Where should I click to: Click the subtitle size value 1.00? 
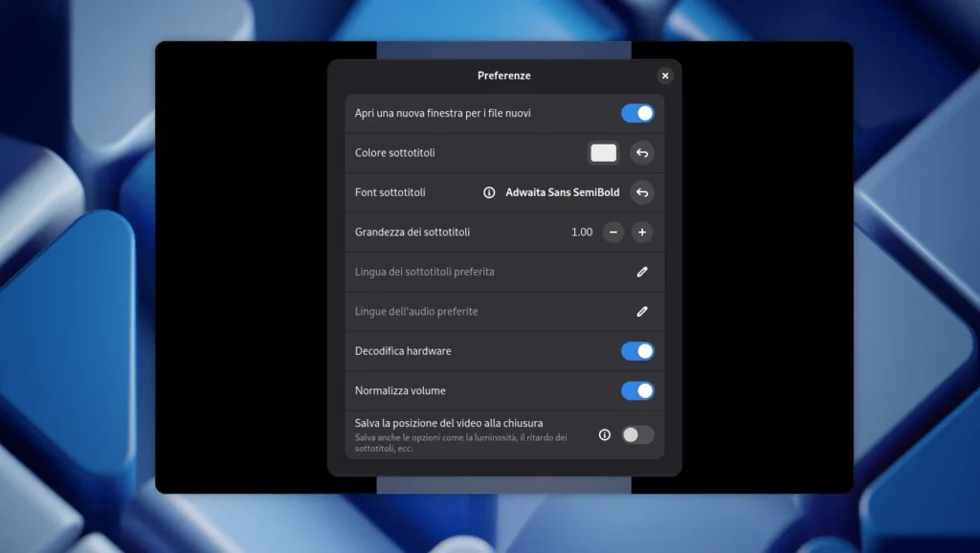(x=582, y=232)
